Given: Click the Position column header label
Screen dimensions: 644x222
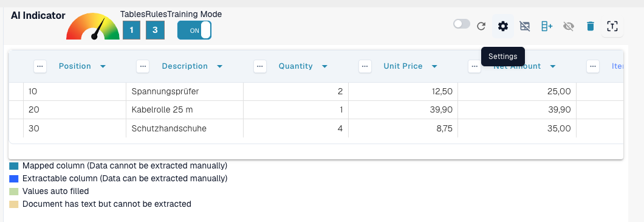Looking at the screenshot, I should 75,66.
